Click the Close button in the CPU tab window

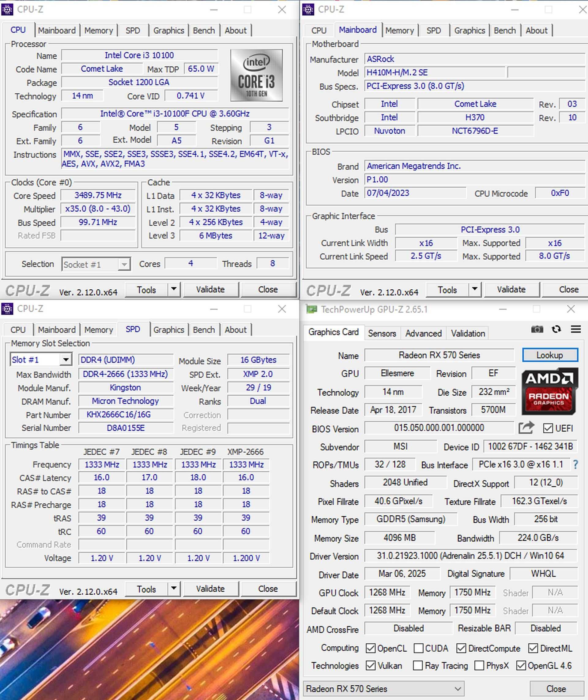pyautogui.click(x=268, y=289)
